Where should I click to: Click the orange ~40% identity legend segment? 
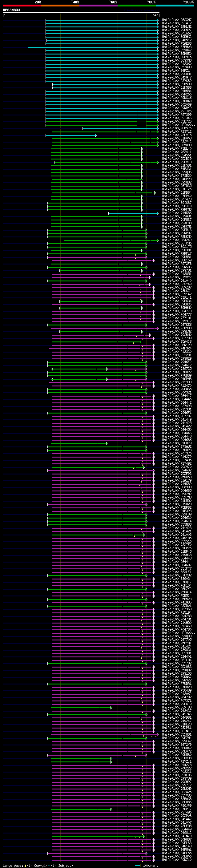click(60, 6)
